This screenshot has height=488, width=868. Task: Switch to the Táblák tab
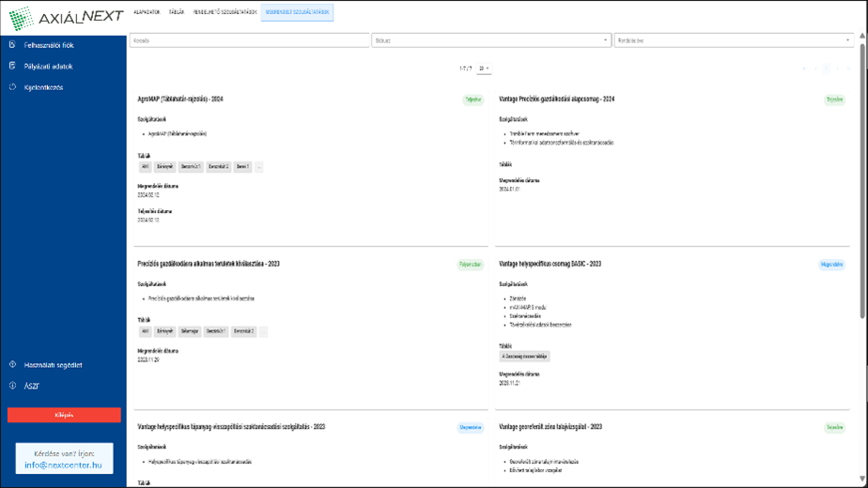[176, 12]
